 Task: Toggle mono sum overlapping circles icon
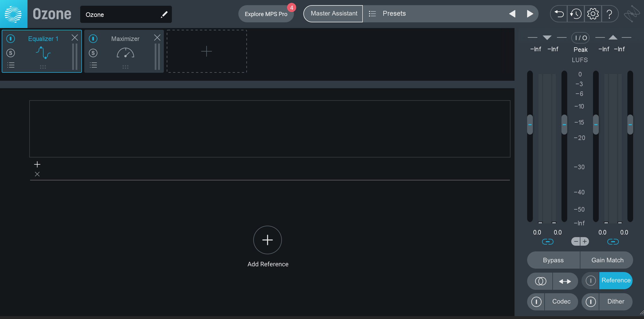541,281
